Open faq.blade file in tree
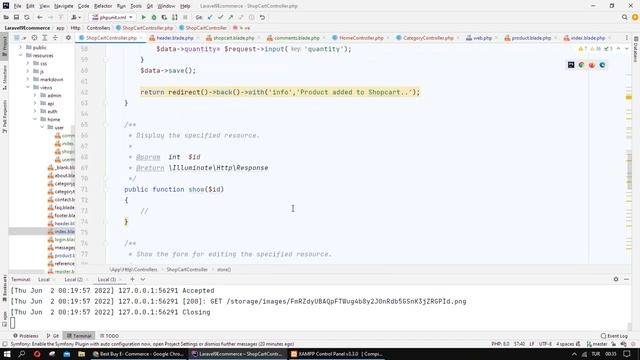This screenshot has height=360, width=640. 61,207
